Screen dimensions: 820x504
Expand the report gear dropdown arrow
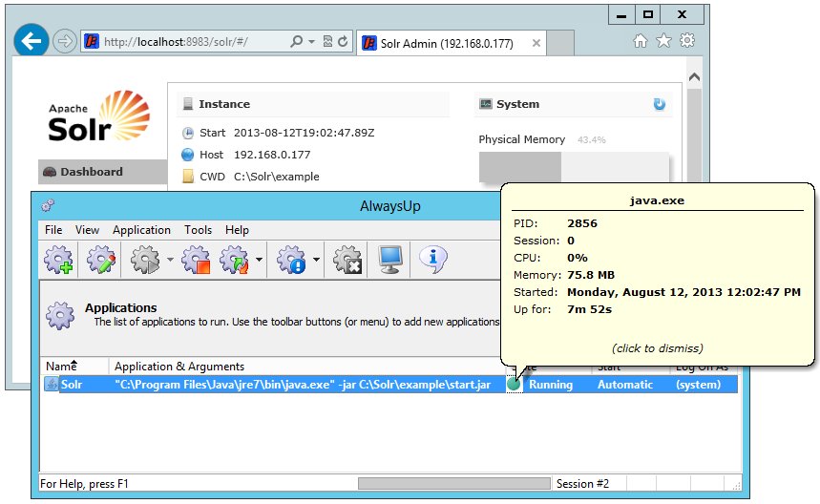(x=316, y=260)
